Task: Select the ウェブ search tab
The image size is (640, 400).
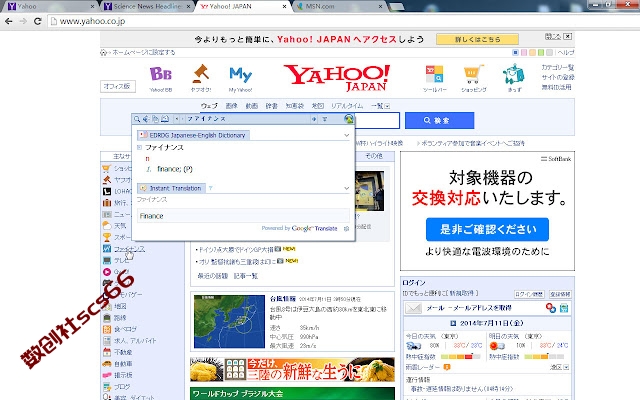Action: pyautogui.click(x=209, y=106)
